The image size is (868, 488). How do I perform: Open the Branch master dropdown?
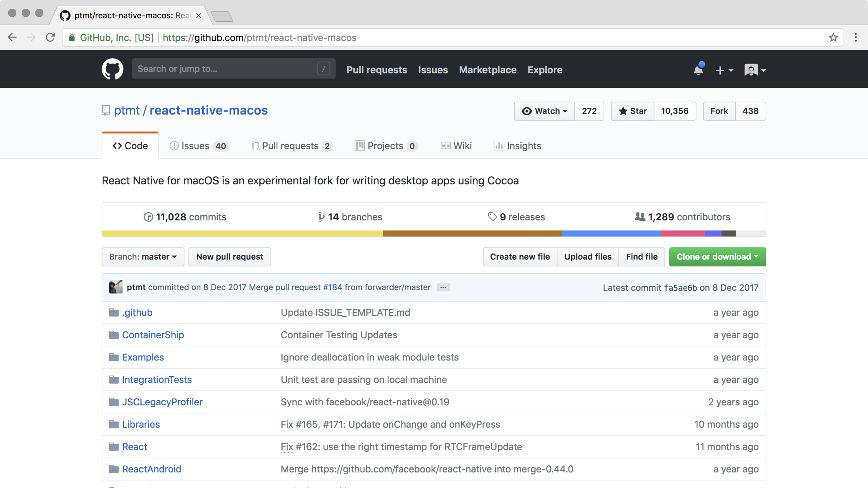coord(143,257)
